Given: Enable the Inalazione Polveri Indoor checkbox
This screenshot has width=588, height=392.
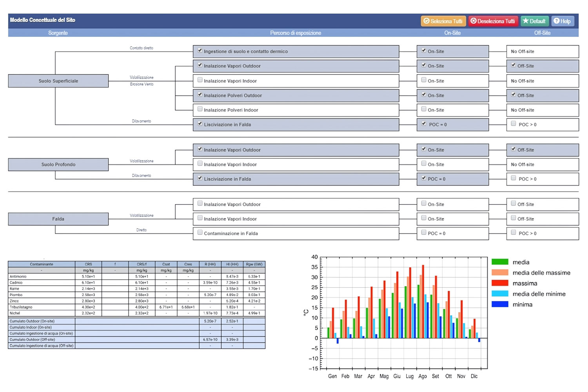Looking at the screenshot, I should [200, 109].
